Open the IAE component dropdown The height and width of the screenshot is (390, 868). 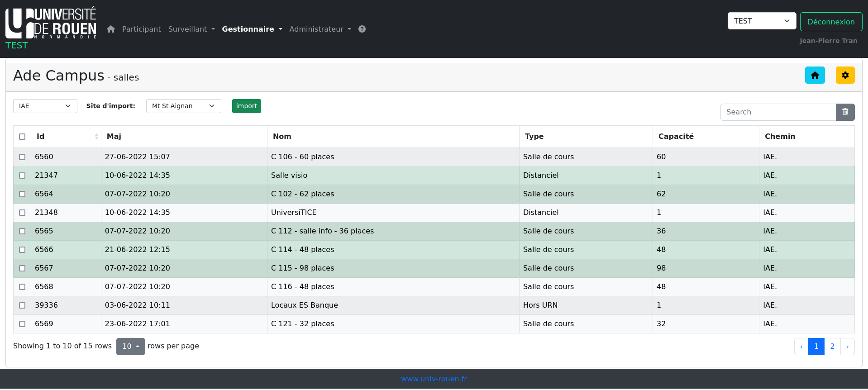click(45, 106)
